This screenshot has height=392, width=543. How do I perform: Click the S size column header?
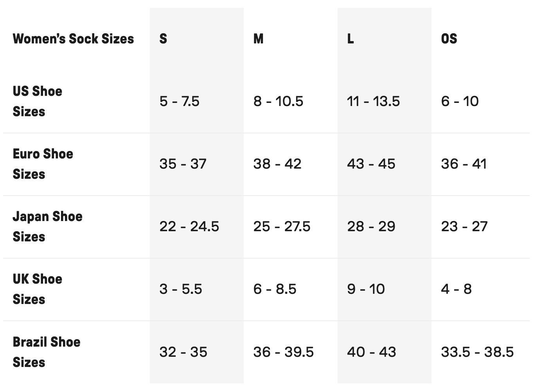coord(163,39)
